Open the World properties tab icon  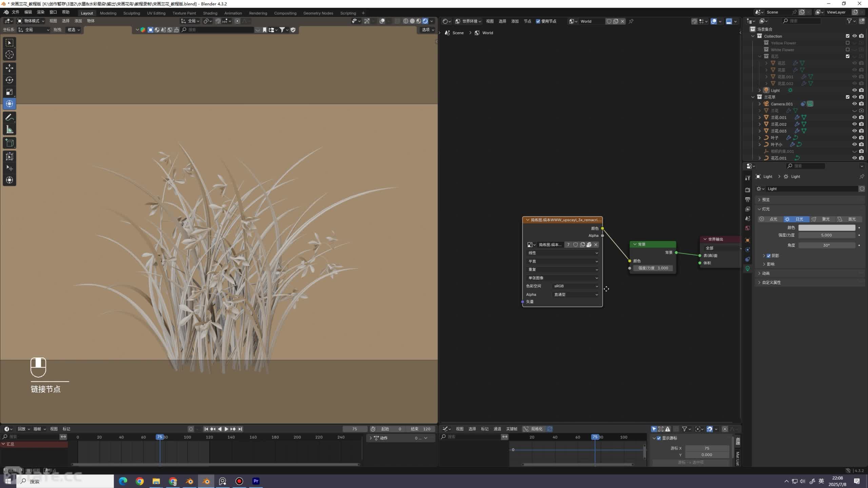pos(748,228)
